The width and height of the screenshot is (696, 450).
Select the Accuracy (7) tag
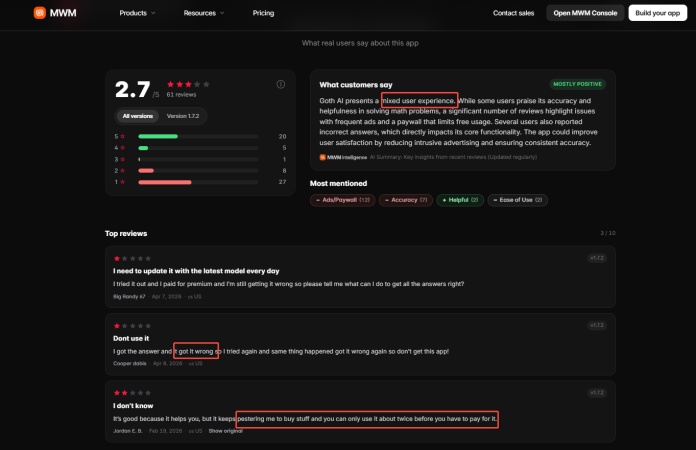tap(406, 200)
